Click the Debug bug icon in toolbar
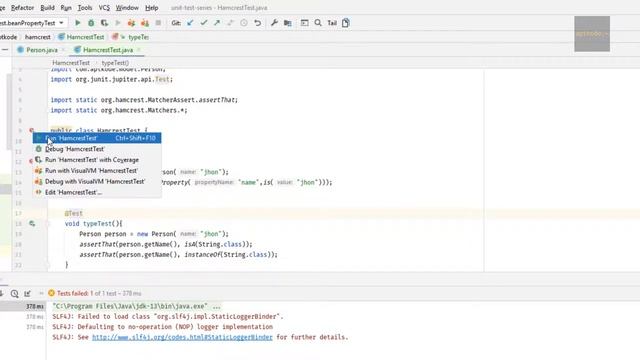The image size is (640, 360). pos(91,23)
